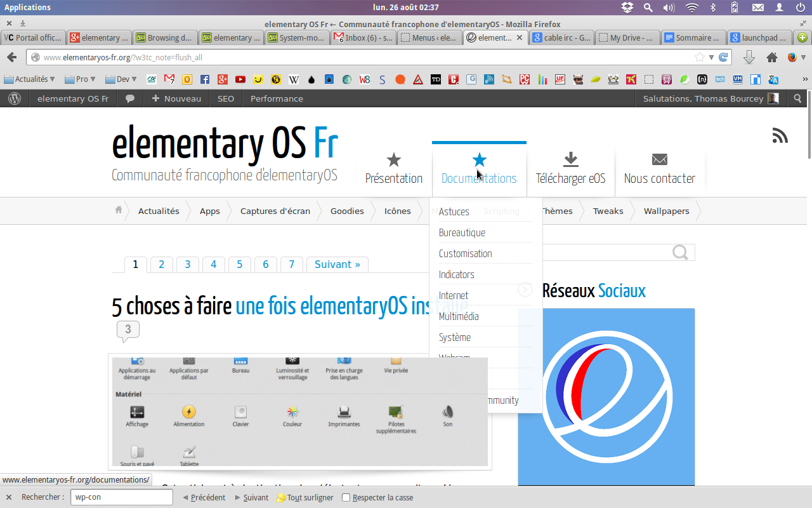Open the battery indicator
Screen dimensions: 812x508
click(735, 8)
